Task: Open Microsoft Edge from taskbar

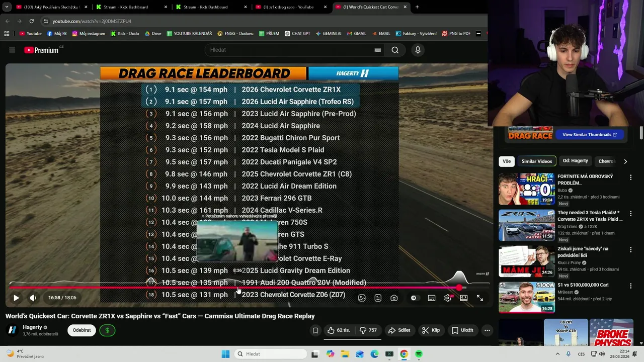Action: click(374, 354)
